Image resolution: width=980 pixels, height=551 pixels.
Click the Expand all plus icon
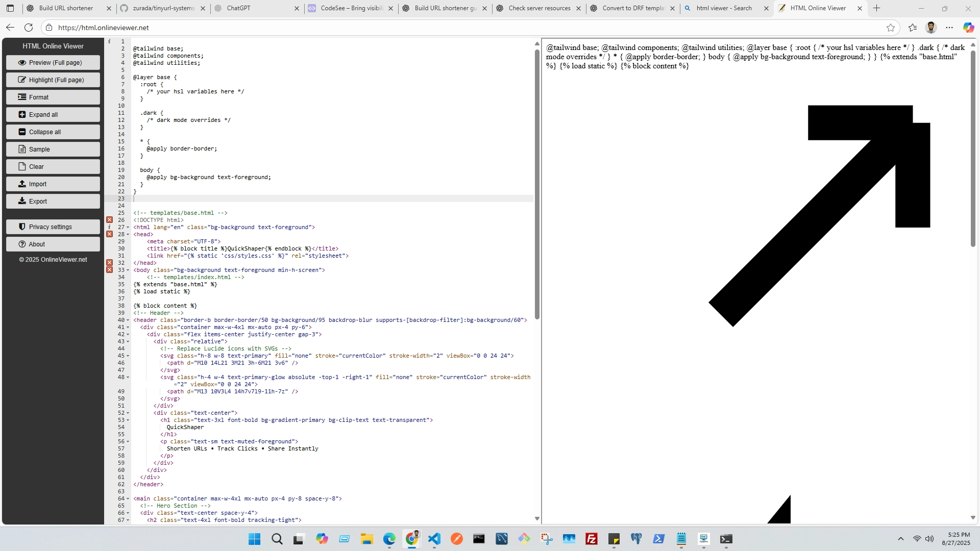pyautogui.click(x=22, y=115)
